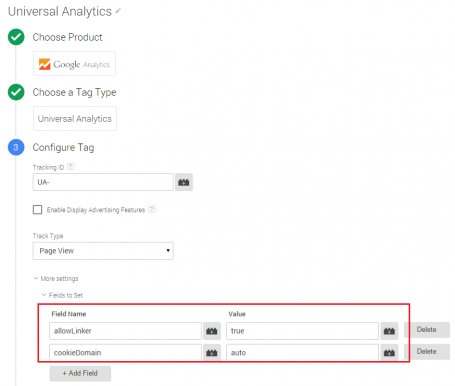Go to the Choose a Tag Type step
Viewport: 455px width, 386px height.
point(74,92)
